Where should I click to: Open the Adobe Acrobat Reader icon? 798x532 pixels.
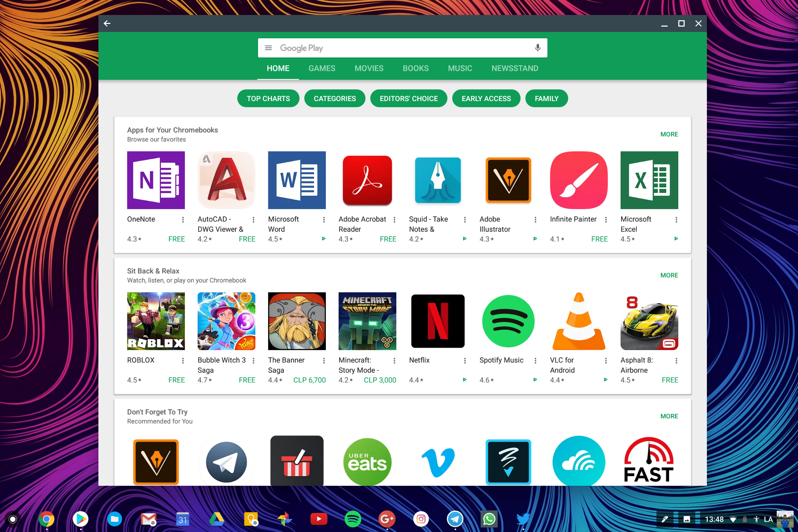367,180
